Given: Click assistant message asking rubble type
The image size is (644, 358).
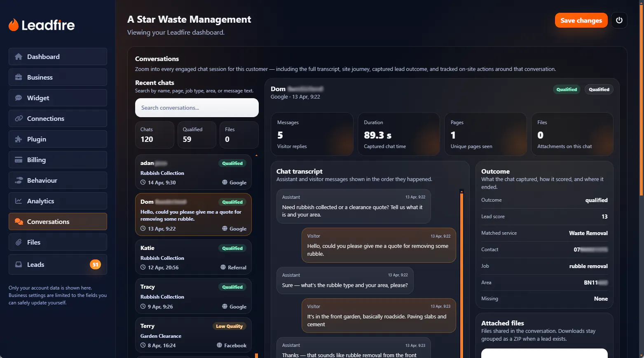Looking at the screenshot, I should pyautogui.click(x=345, y=280).
